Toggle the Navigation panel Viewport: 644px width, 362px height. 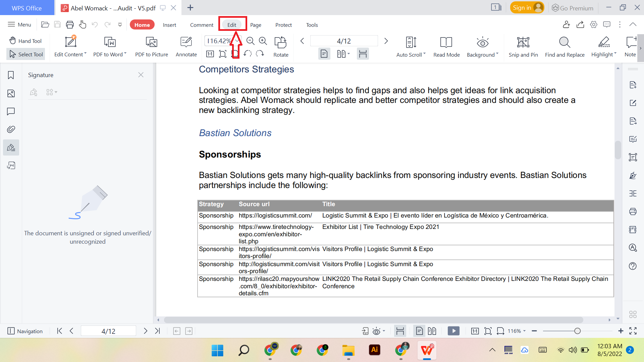tap(25, 331)
